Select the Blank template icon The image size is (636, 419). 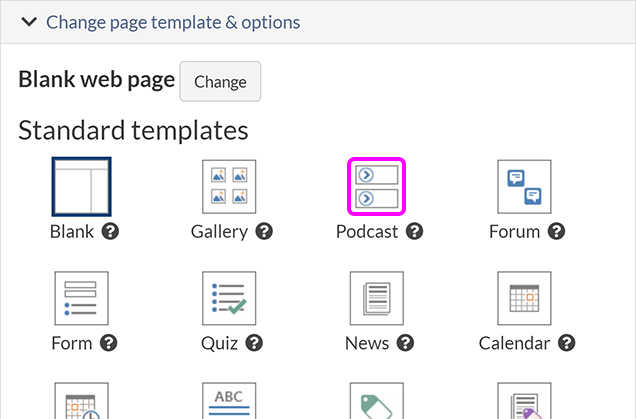[81, 186]
